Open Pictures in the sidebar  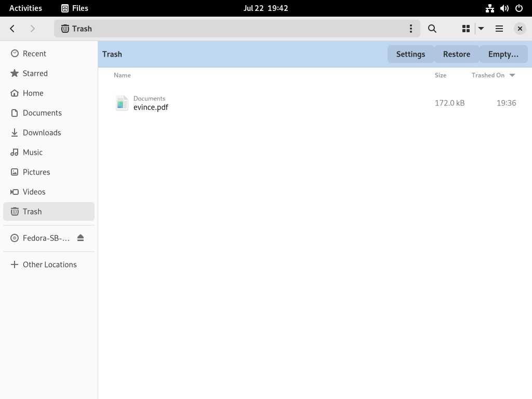(x=49, y=172)
